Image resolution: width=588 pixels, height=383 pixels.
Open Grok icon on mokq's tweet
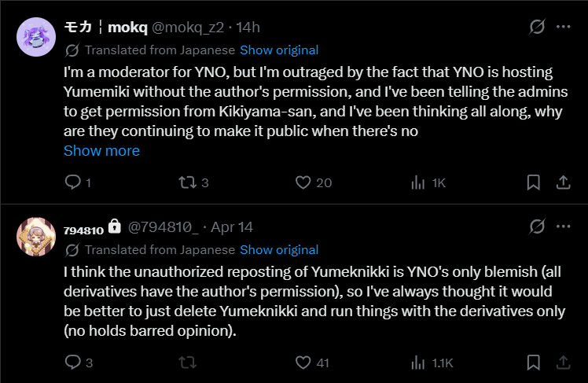[537, 27]
